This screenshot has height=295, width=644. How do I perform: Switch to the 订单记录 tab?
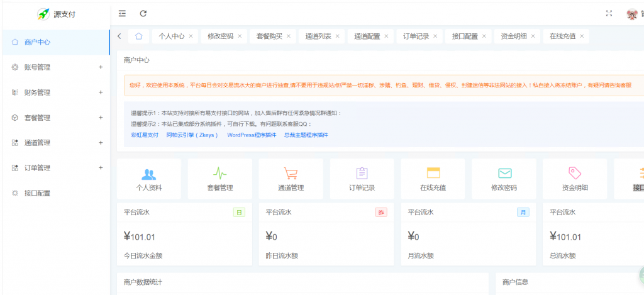click(x=416, y=36)
